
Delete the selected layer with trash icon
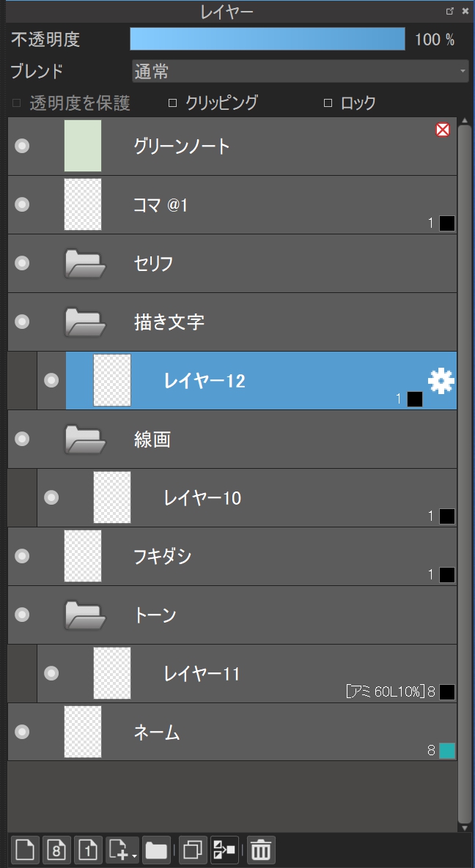[x=261, y=850]
